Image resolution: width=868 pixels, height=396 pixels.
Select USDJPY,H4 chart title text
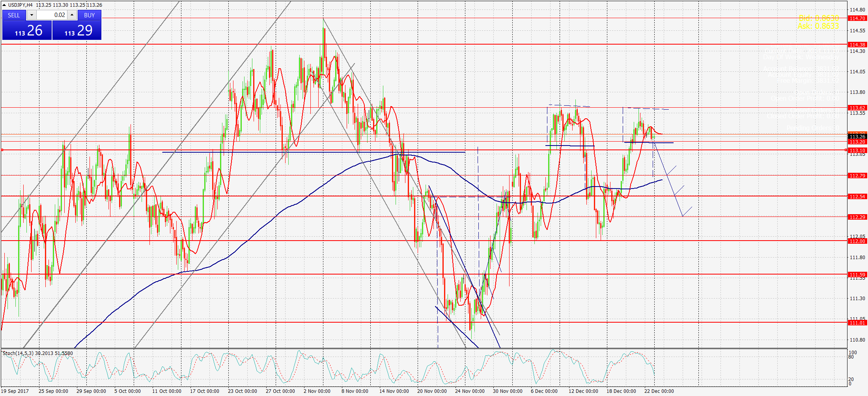coord(20,5)
